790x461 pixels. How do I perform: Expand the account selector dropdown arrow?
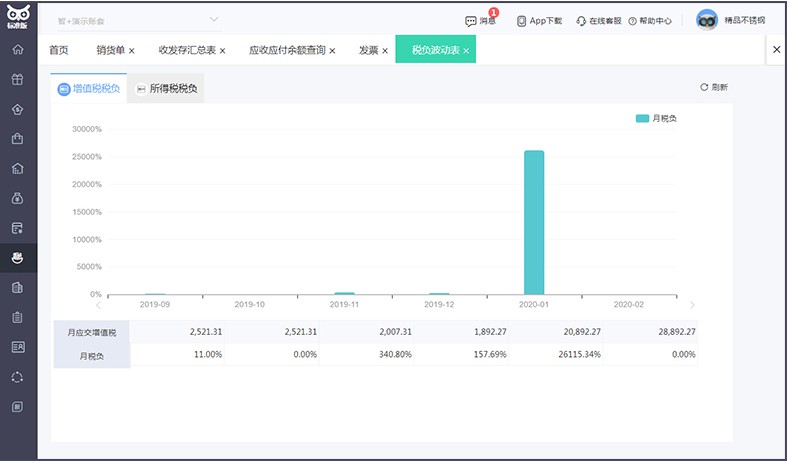point(214,20)
